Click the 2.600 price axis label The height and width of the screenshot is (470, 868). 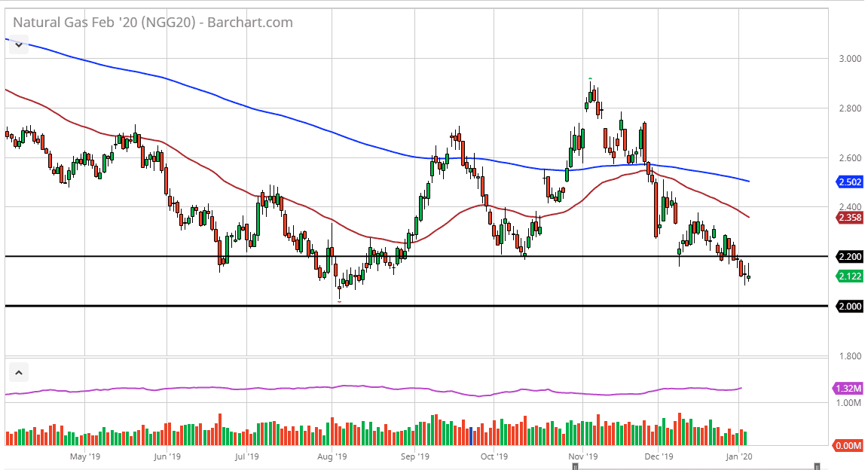coord(850,157)
